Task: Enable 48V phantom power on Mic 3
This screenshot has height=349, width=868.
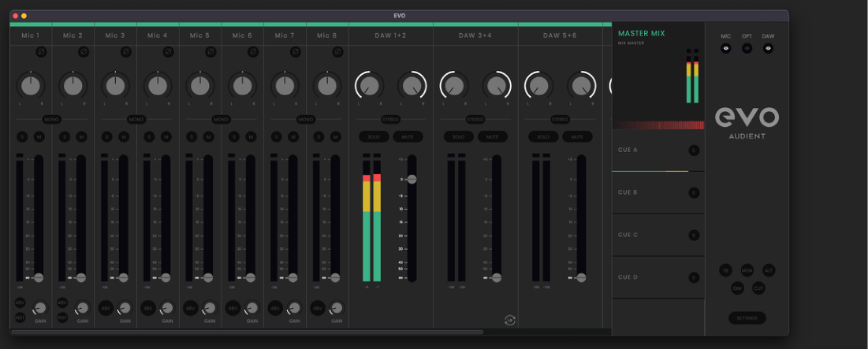Action: coord(106,307)
